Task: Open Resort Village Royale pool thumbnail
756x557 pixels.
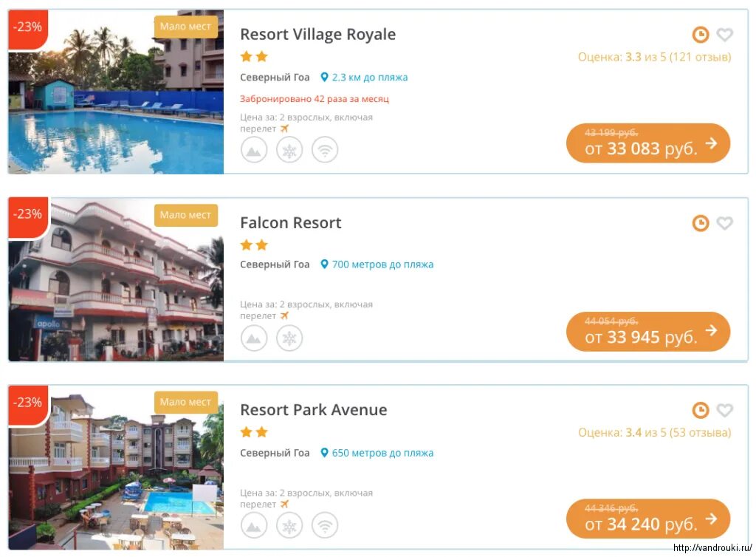Action: (116, 92)
